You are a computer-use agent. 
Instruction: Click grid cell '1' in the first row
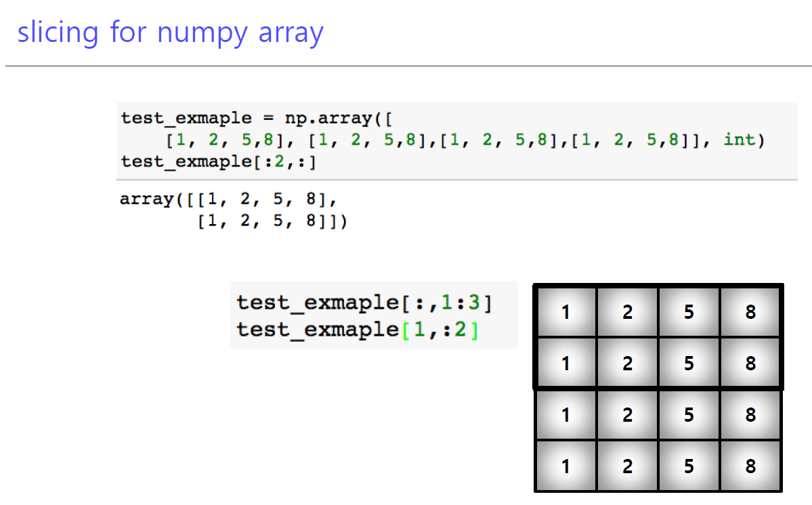click(566, 312)
